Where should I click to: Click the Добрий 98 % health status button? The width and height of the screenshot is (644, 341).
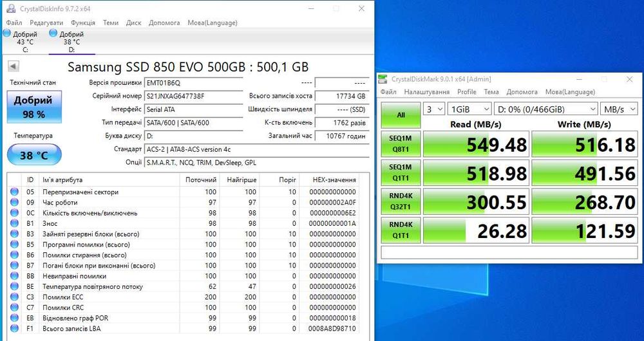click(x=34, y=107)
